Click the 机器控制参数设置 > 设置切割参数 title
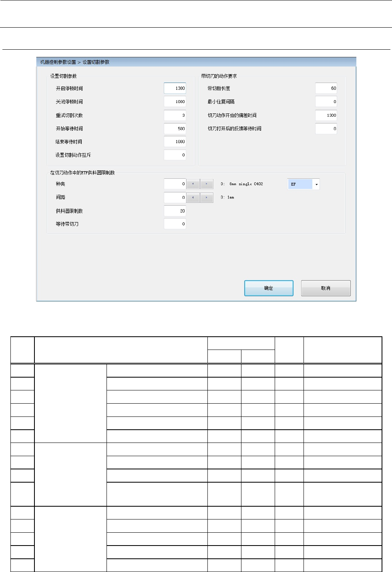This screenshot has width=392, height=572. click(x=75, y=62)
